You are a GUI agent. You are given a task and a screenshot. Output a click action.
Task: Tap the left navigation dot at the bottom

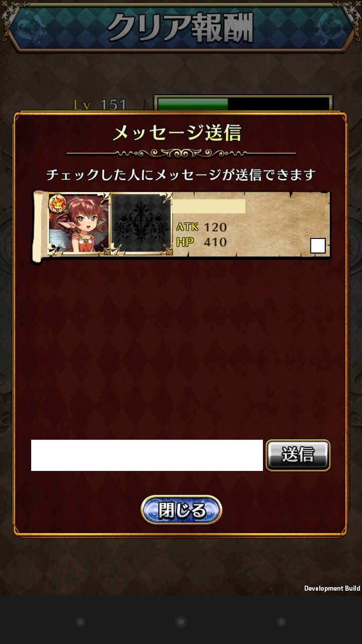(80, 622)
